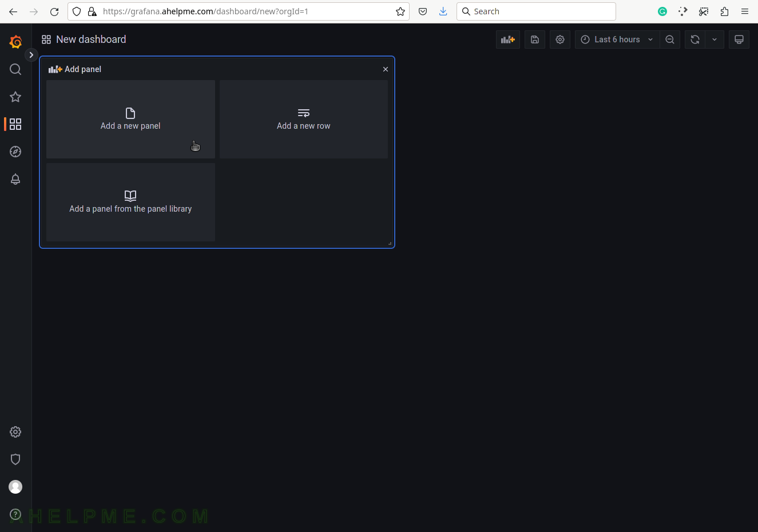
Task: Open the Explore compass icon
Action: 15,152
